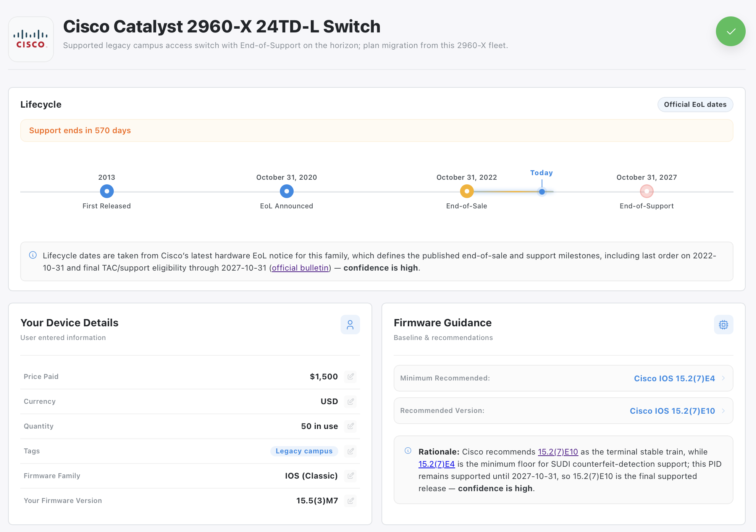Screen dimensions: 756x532
Task: Click the Today marker on timeline
Action: [x=542, y=192]
